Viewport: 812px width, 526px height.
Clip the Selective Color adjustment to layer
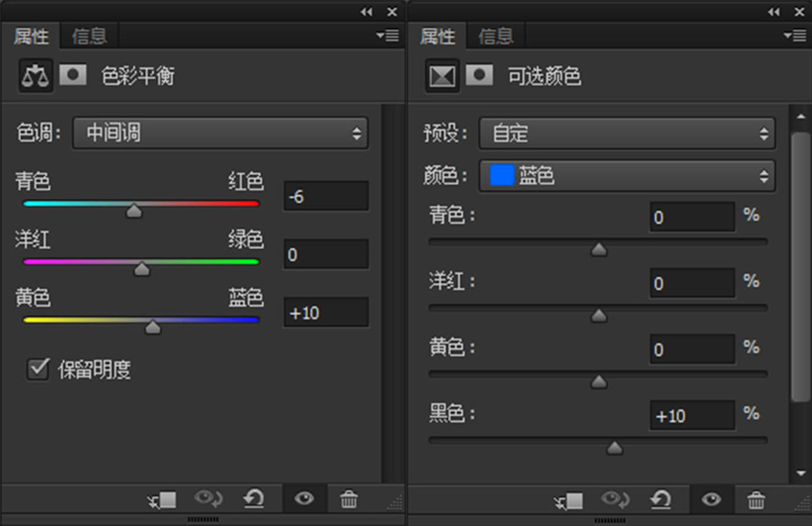click(567, 500)
